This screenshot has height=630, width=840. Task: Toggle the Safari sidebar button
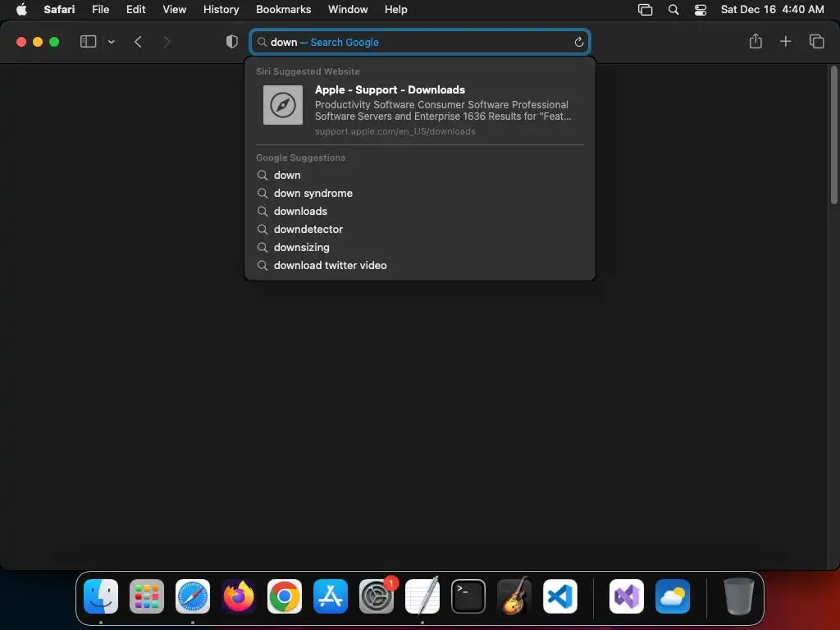click(88, 42)
